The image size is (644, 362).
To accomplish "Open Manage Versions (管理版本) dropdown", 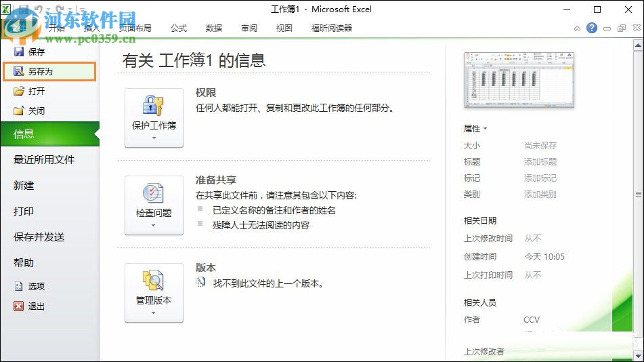I will (x=154, y=293).
